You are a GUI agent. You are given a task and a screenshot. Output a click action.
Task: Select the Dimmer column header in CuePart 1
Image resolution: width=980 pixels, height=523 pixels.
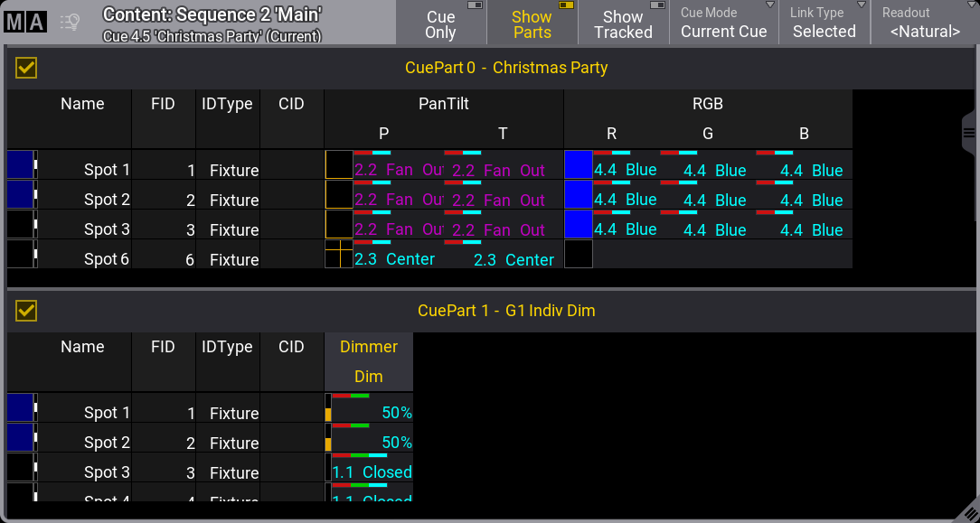coord(368,347)
